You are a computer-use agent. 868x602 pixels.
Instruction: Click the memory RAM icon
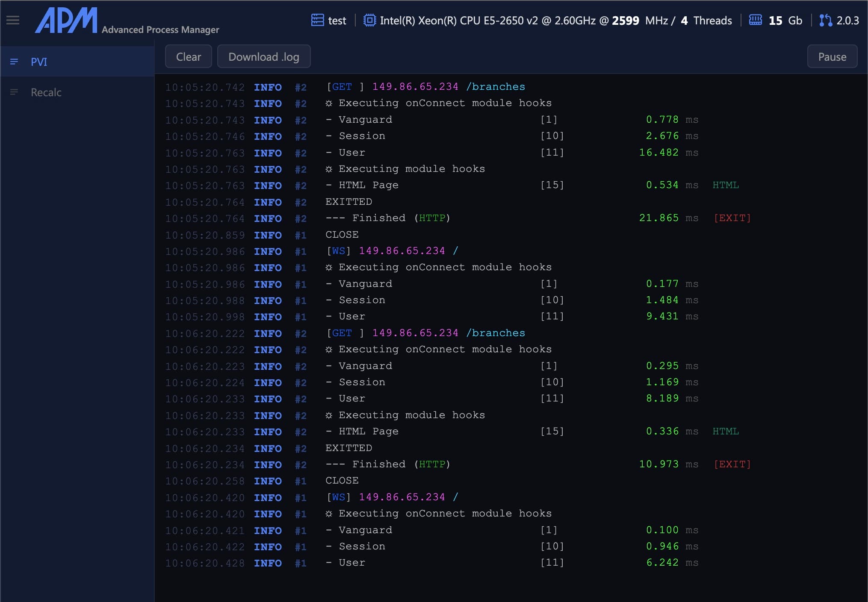click(755, 20)
